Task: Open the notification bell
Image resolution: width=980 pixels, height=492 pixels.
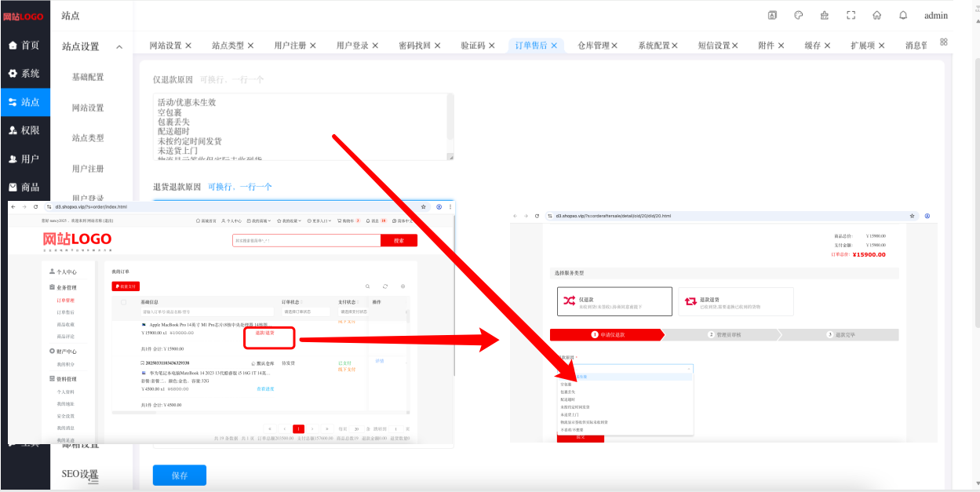Action: [903, 15]
